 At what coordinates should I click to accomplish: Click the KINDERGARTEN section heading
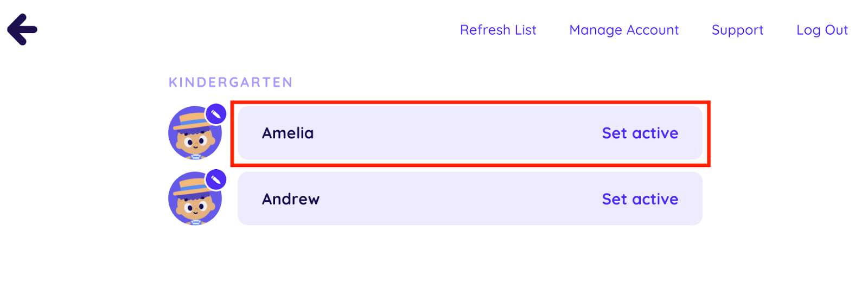[231, 82]
